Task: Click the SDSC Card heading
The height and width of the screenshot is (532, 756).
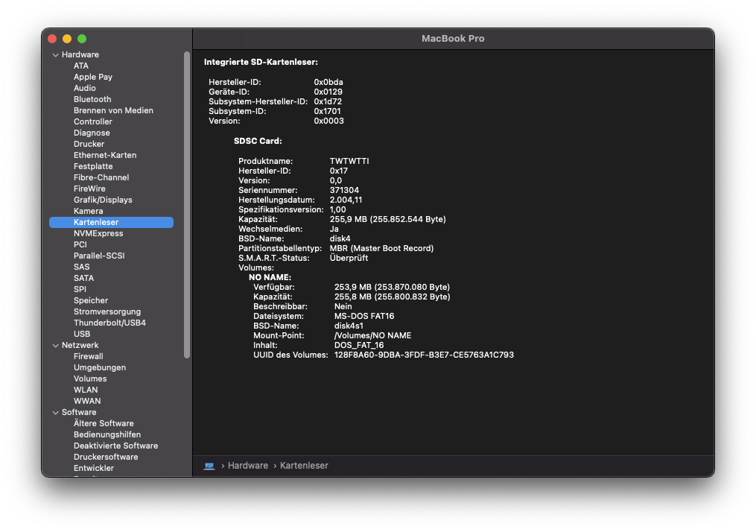Action: [258, 141]
